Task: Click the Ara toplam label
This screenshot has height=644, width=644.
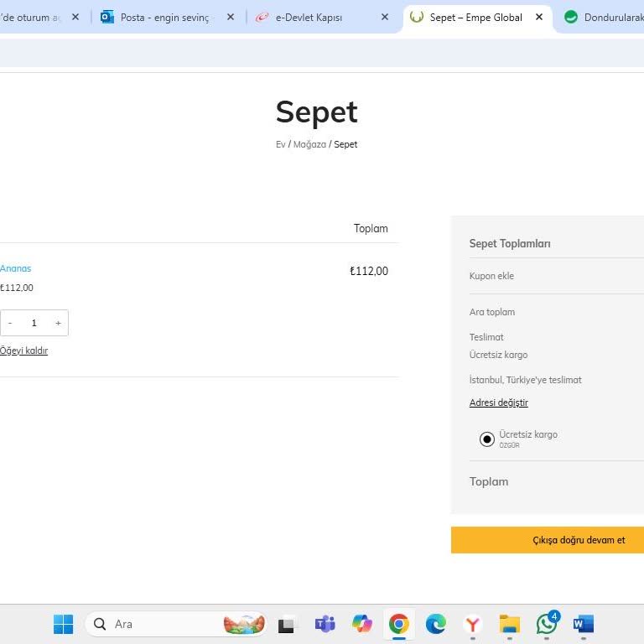Action: coord(492,312)
